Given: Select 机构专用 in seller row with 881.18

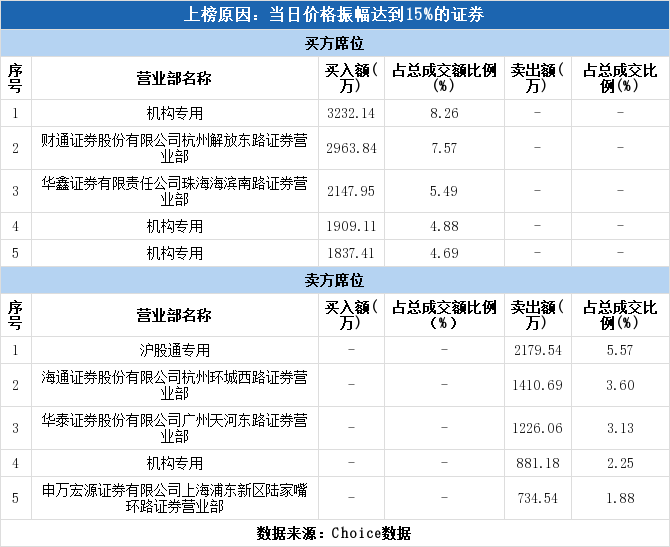Looking at the screenshot, I should (x=175, y=463).
